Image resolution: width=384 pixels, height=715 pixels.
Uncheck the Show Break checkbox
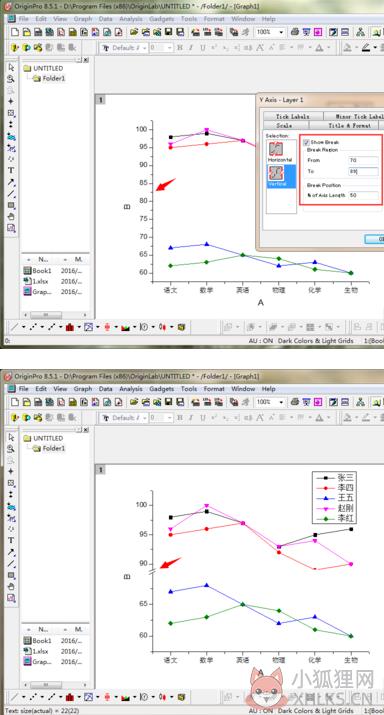[x=306, y=143]
